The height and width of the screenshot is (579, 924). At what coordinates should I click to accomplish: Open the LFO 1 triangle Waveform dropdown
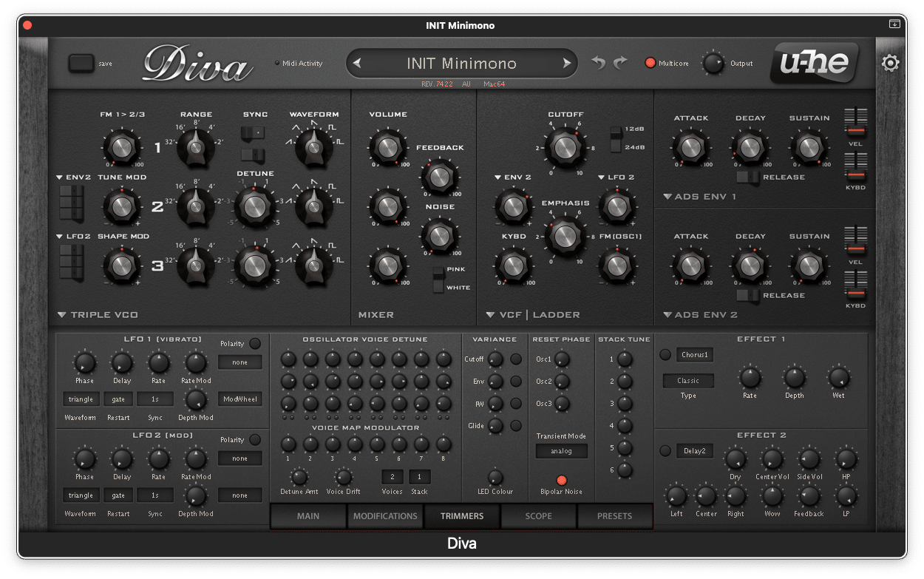pos(81,399)
